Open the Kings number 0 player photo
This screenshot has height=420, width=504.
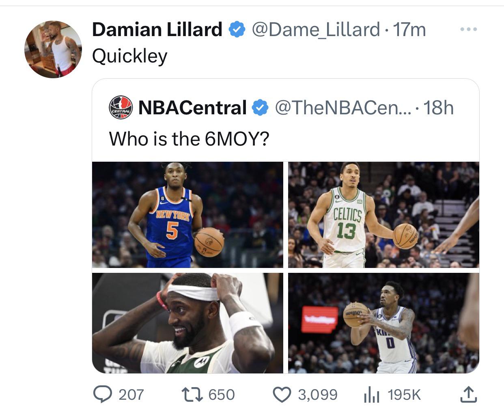tap(383, 323)
